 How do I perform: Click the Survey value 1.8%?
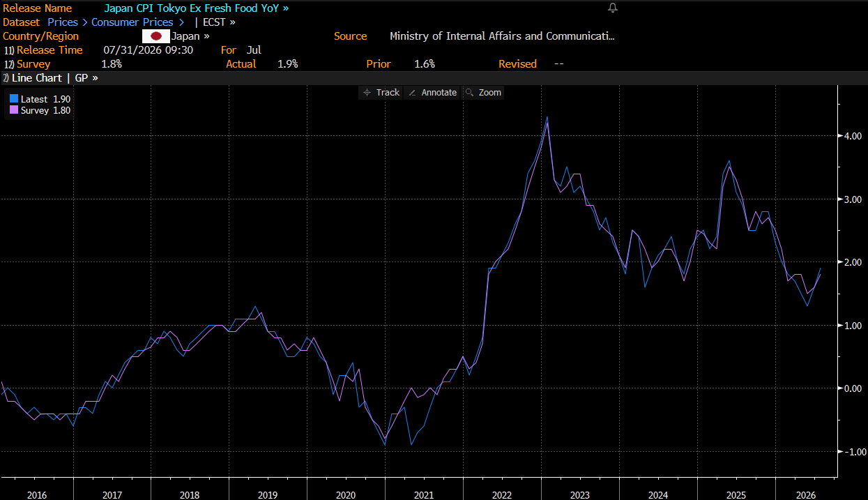[112, 64]
